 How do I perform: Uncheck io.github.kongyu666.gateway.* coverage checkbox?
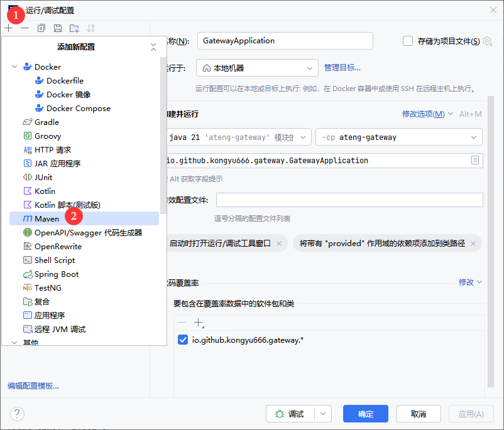point(183,340)
